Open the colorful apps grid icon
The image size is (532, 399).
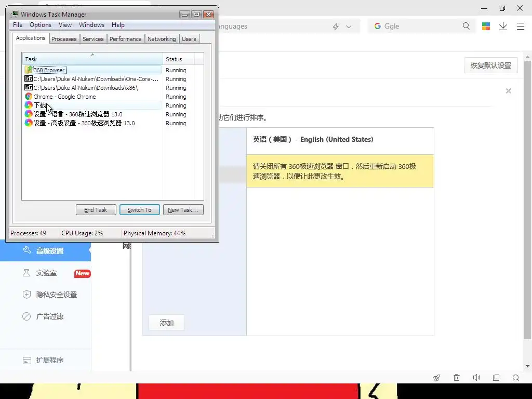coord(486,26)
